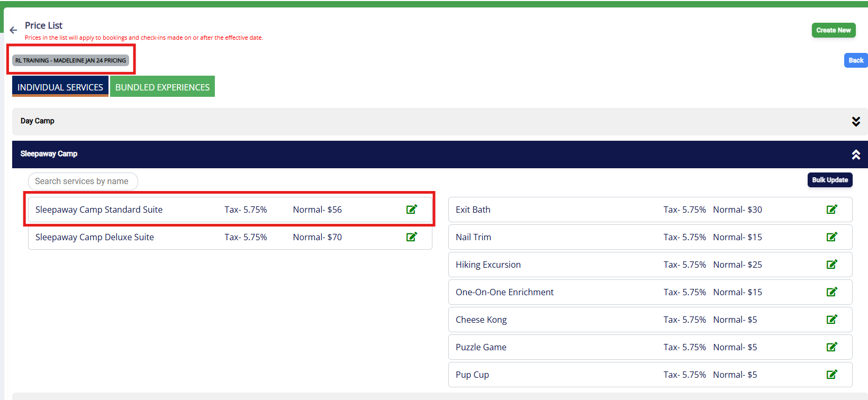Edit the Pup Cup service
868x400 pixels.
click(x=832, y=375)
